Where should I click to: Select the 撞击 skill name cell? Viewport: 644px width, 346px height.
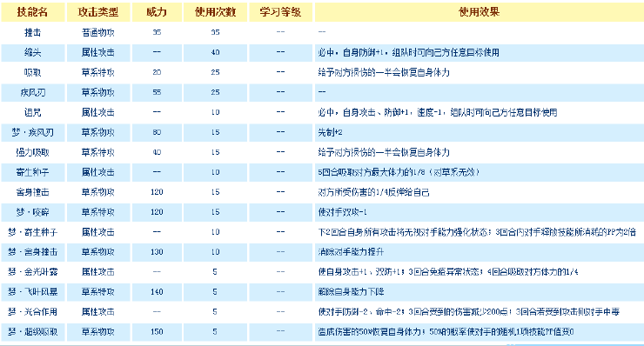33,32
